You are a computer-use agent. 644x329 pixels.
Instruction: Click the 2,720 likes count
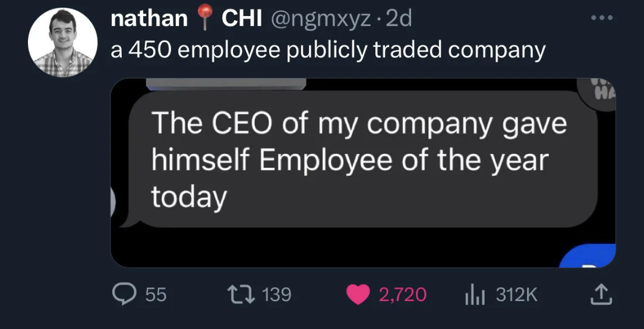tap(403, 295)
